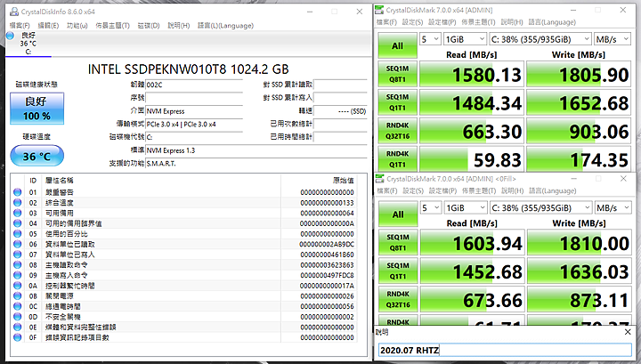This screenshot has height=364, width=641.
Task: Click the 原始值 column header
Action: pos(343,180)
